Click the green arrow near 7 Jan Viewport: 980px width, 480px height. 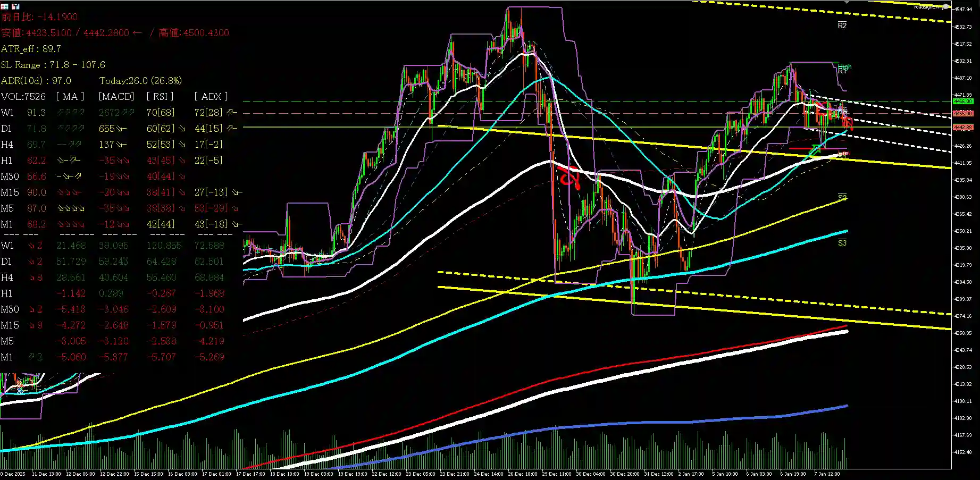coord(814,150)
